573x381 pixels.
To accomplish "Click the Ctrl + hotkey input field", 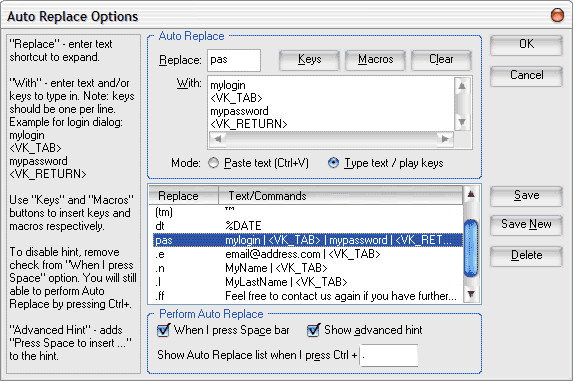I will (389, 355).
